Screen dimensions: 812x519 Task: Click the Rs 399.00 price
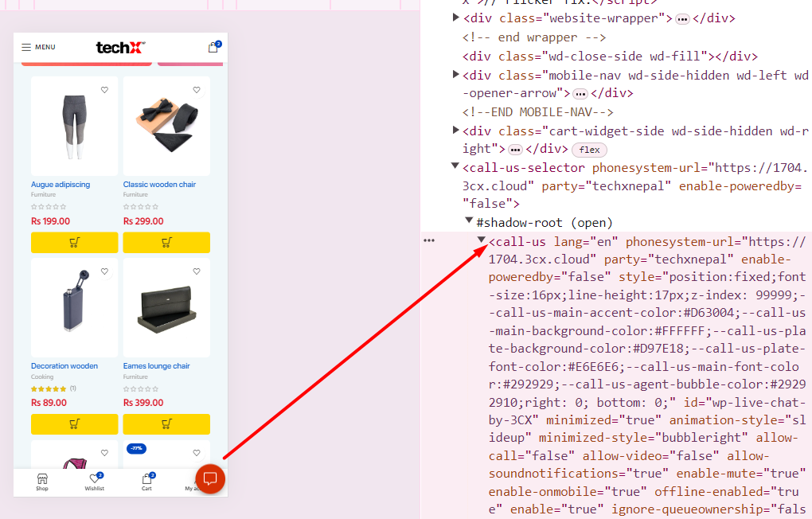point(143,403)
